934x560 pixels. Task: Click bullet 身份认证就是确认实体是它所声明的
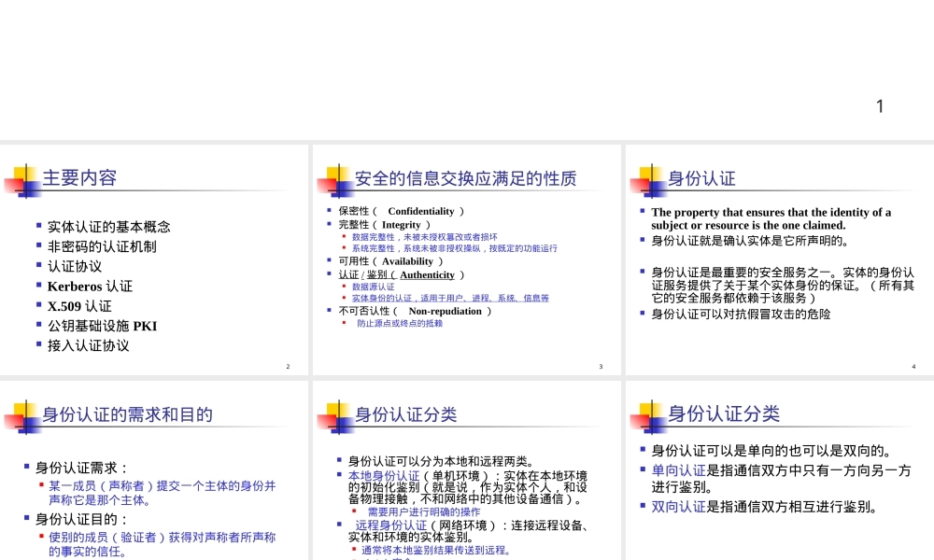[749, 241]
